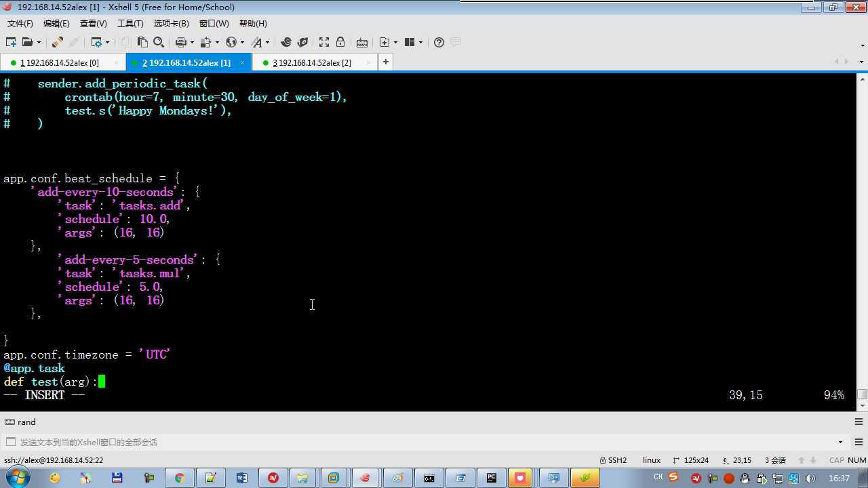Open the 选项卡(B) menu
The image size is (868, 488).
click(x=172, y=23)
